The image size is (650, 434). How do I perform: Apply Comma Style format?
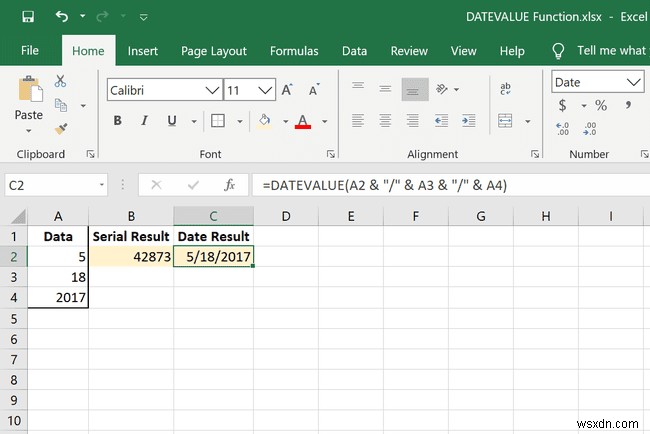point(629,105)
